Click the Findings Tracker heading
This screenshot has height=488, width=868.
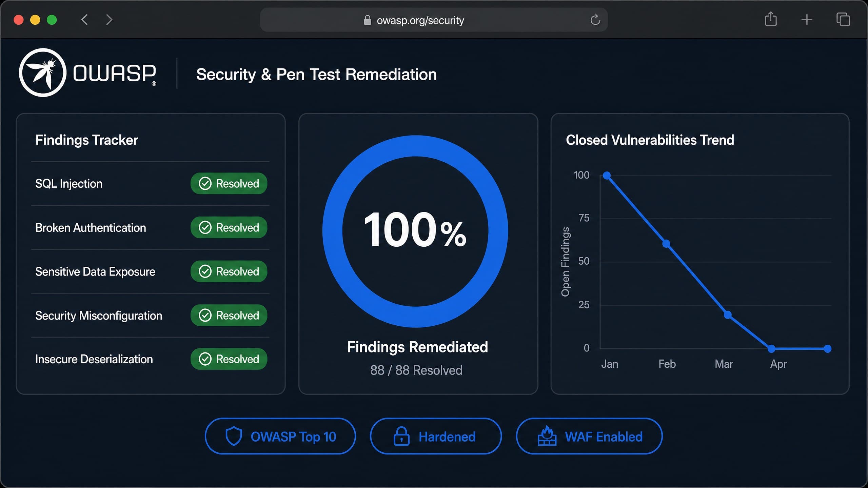86,140
